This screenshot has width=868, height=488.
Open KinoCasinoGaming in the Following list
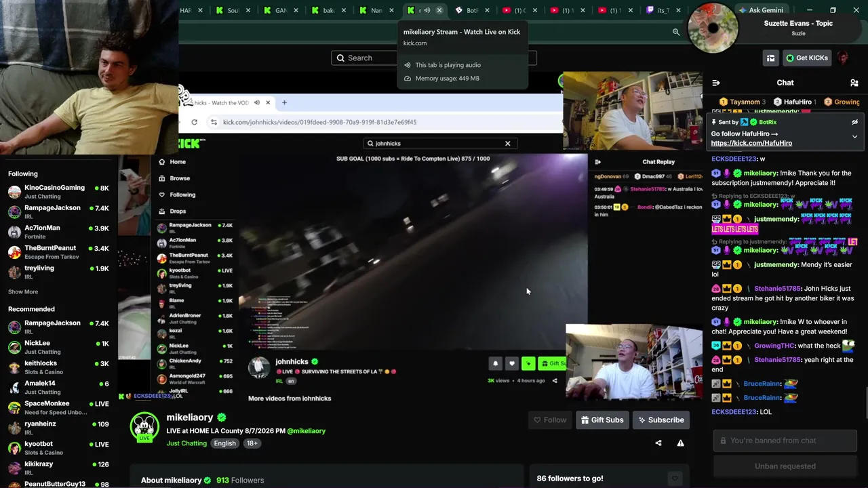click(x=58, y=192)
